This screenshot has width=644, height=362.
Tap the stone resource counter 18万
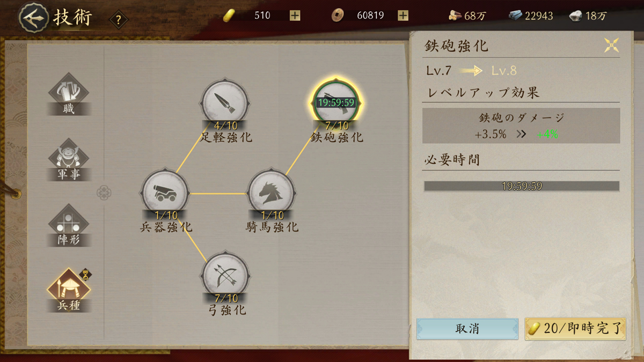click(x=588, y=16)
